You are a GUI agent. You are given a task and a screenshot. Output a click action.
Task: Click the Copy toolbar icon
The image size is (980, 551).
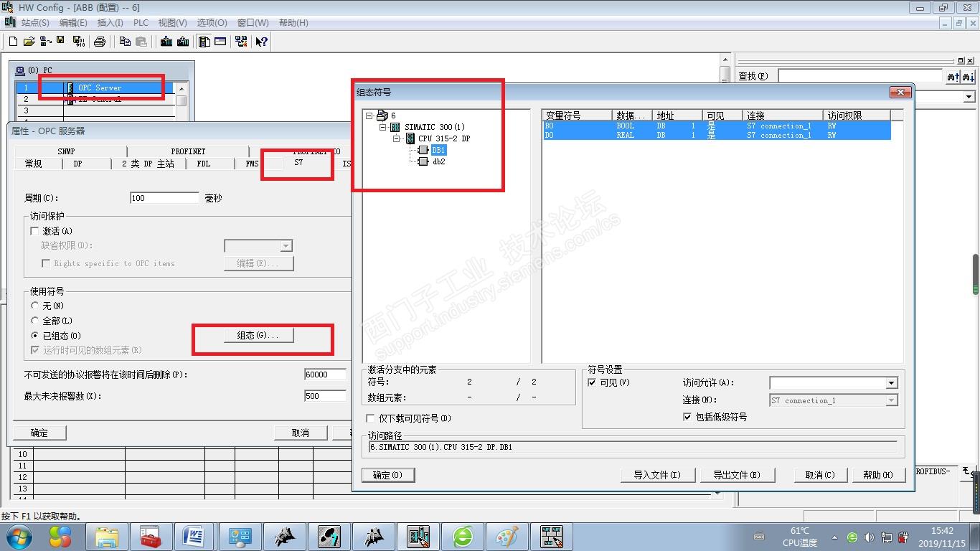click(x=125, y=42)
